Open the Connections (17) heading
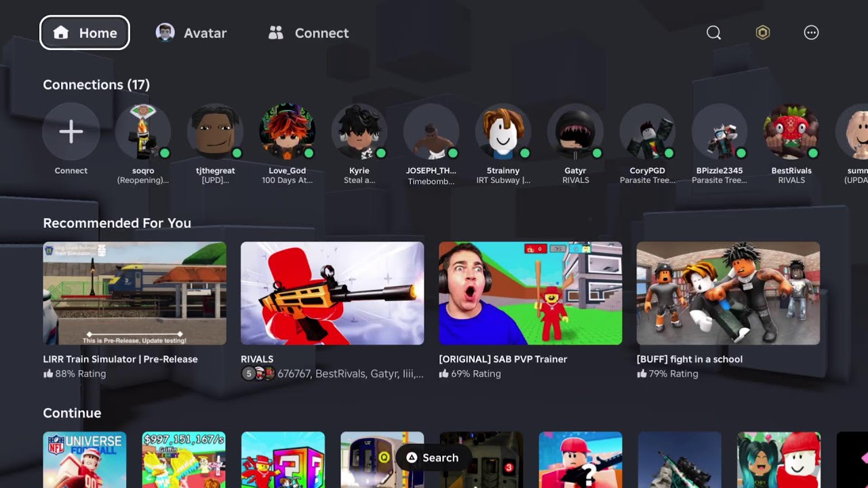This screenshot has width=868, height=488. (x=96, y=85)
